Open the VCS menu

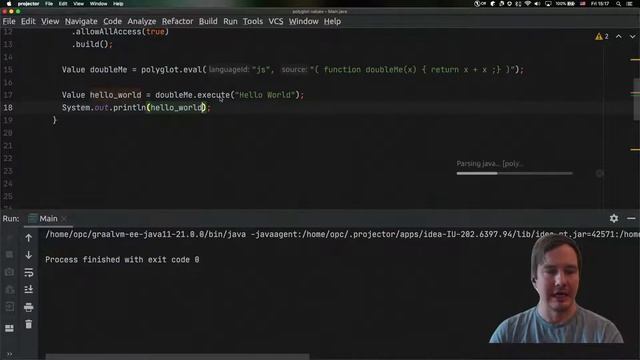[276, 21]
